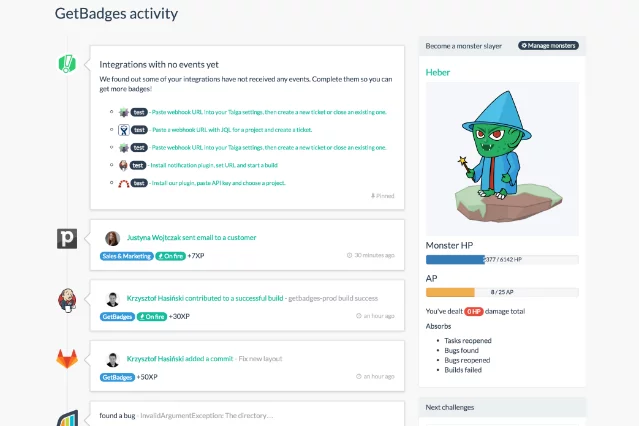
Task: Open link 'Install notification plugin, set URL'
Action: click(x=214, y=165)
